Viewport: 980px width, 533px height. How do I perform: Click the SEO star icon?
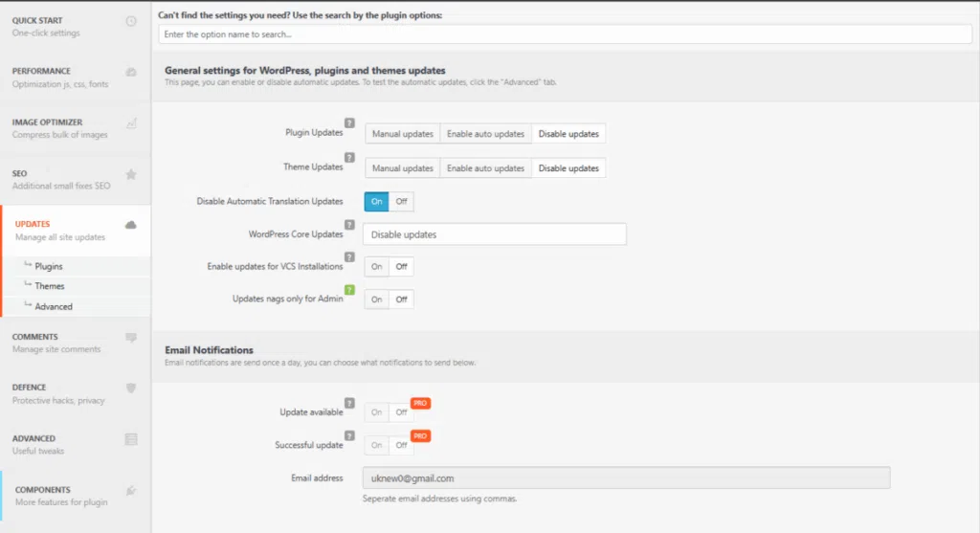131,174
